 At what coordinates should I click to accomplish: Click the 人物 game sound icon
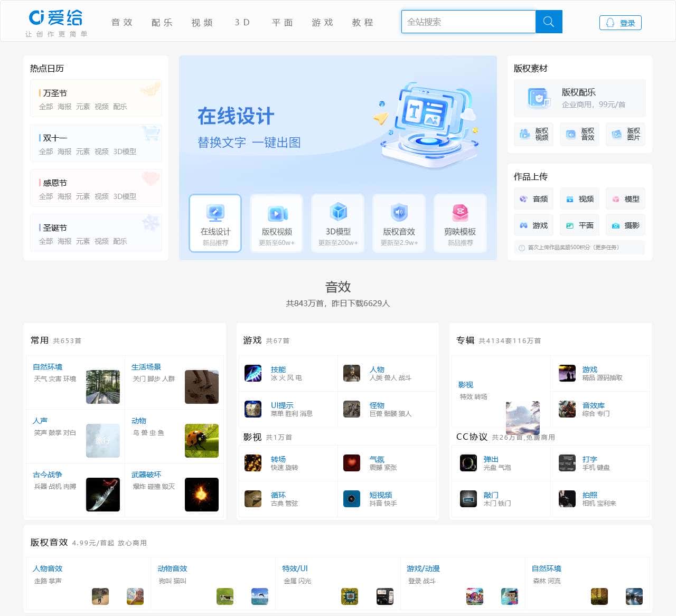pos(352,373)
